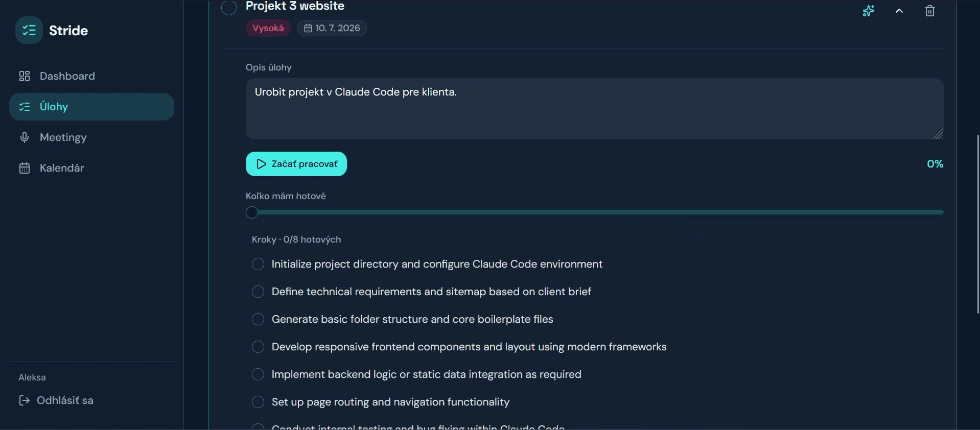980x430 pixels.
Task: Click the Stride logo icon
Action: click(x=29, y=30)
